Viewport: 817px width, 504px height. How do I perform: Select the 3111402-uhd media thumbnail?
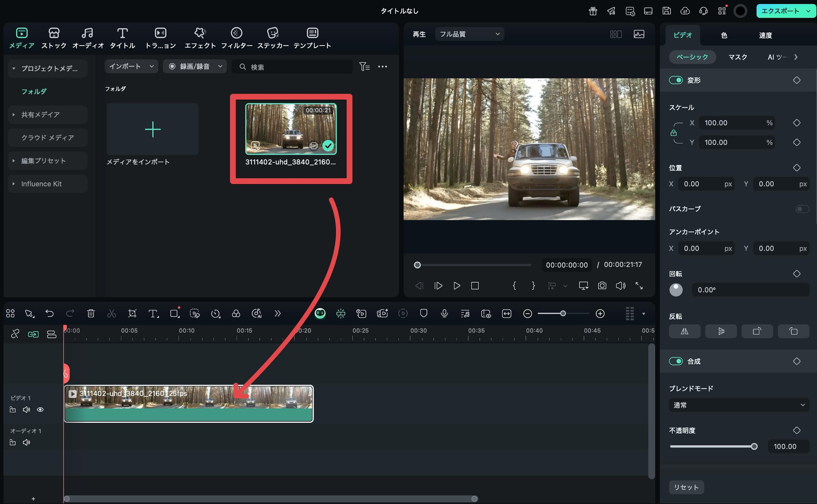pos(291,129)
